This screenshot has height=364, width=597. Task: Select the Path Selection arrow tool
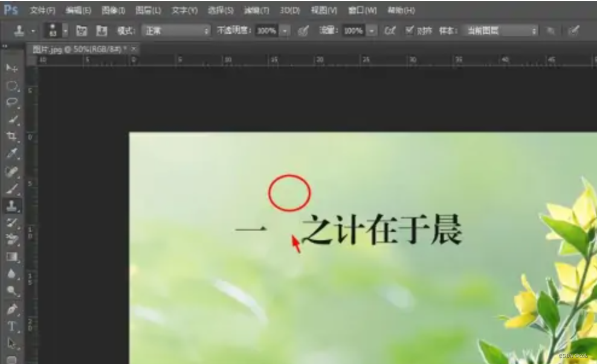pos(12,343)
